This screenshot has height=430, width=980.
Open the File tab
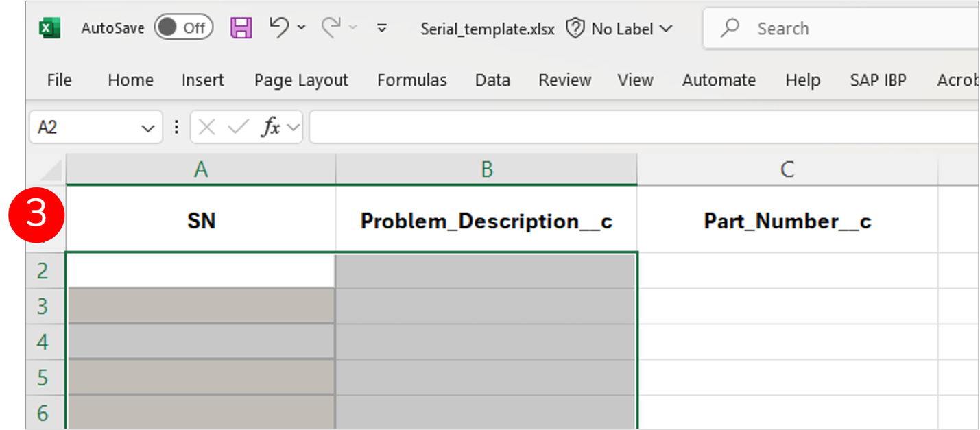(59, 80)
